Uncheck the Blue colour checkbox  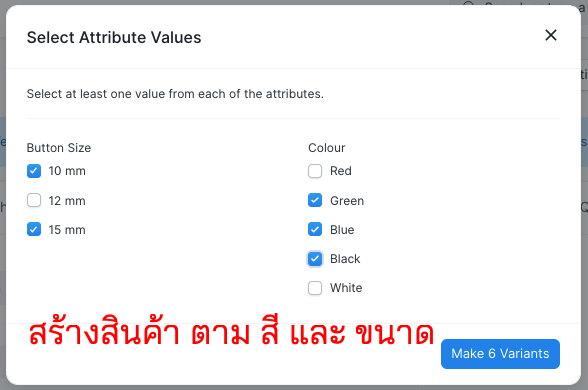(x=315, y=229)
